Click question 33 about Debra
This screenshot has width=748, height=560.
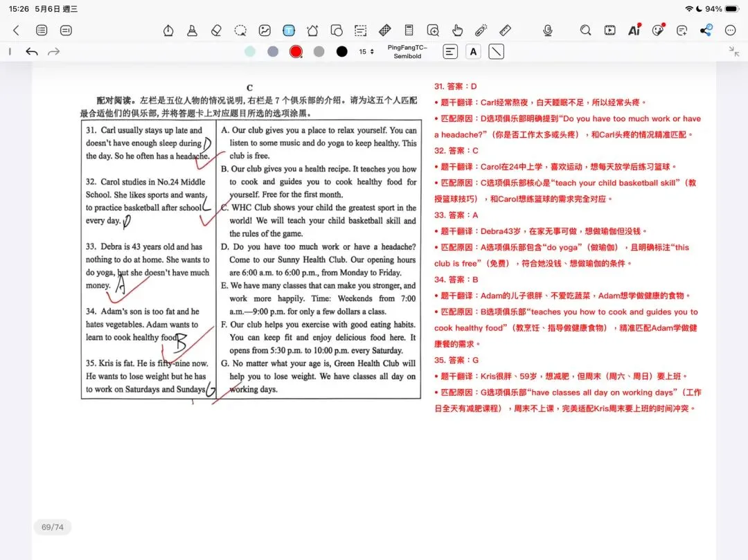[148, 266]
